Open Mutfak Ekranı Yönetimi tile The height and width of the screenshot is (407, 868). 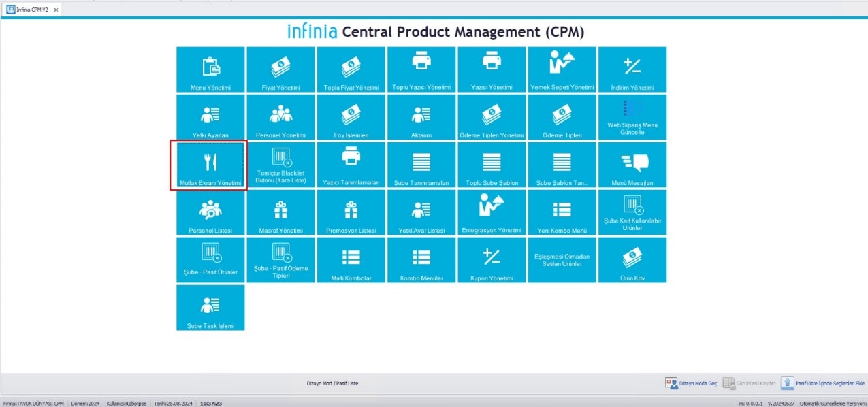210,165
